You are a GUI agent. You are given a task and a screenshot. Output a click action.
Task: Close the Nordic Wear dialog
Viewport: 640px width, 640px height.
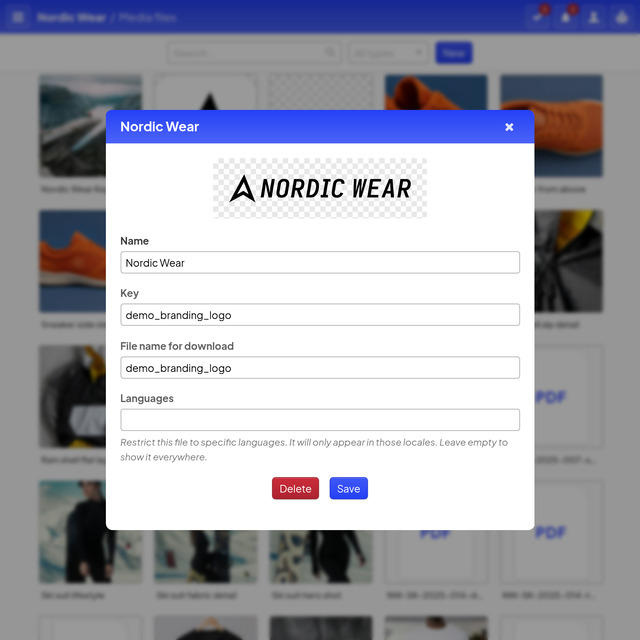(509, 127)
